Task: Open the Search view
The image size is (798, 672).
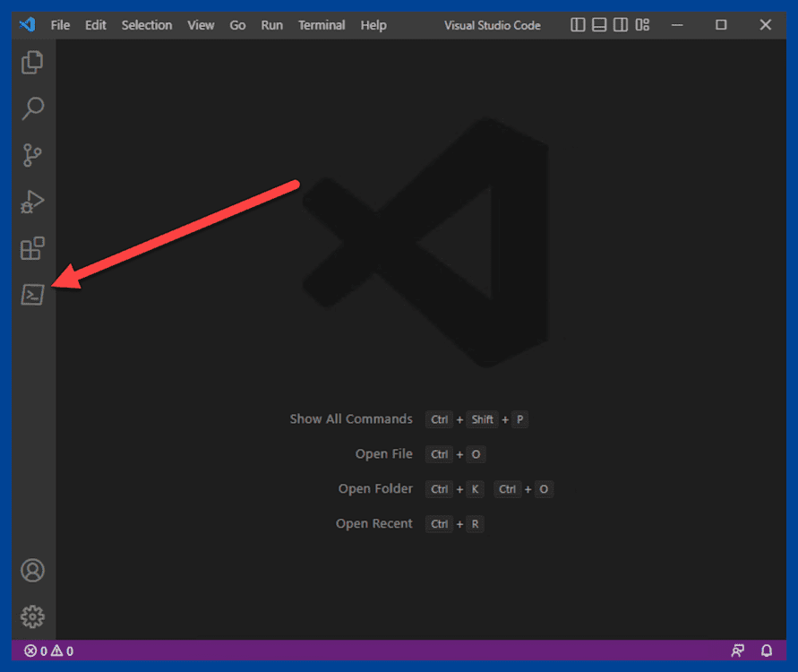Action: pyautogui.click(x=32, y=108)
